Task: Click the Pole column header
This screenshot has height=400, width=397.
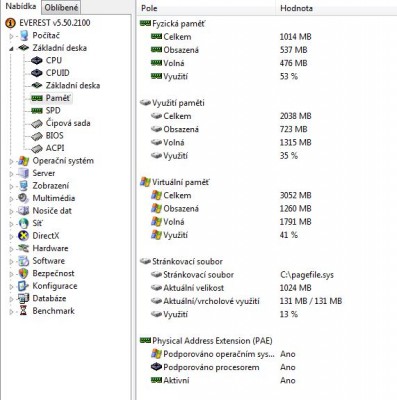Action: click(149, 8)
